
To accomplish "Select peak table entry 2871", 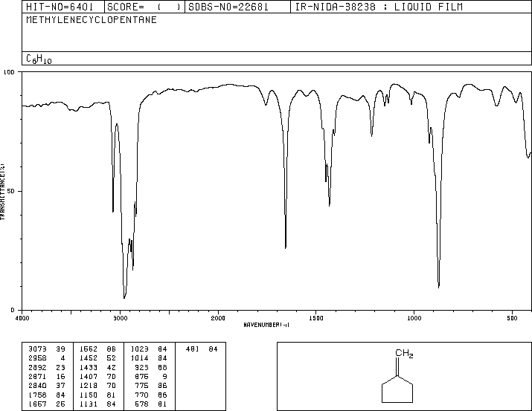I will [x=37, y=376].
